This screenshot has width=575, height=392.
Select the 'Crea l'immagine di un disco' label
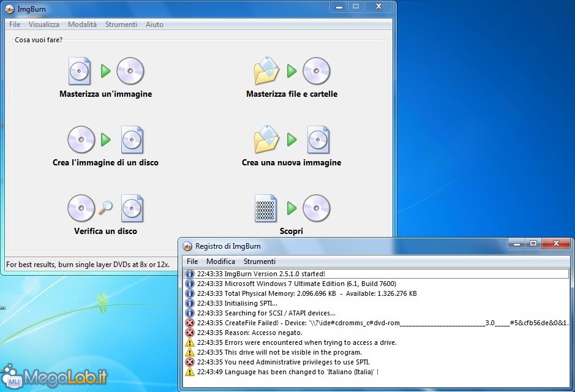click(105, 162)
